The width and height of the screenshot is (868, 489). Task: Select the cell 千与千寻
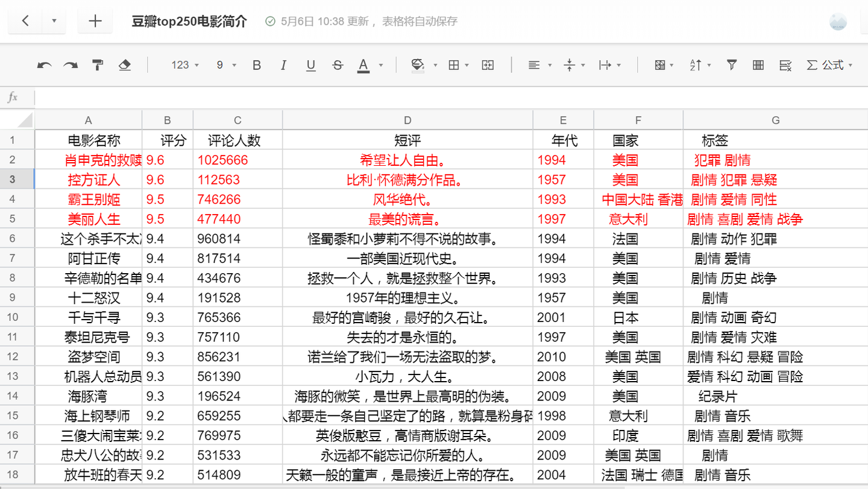89,317
